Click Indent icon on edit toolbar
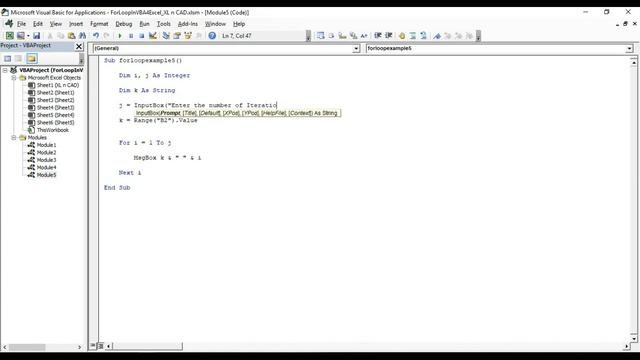 click(378, 36)
